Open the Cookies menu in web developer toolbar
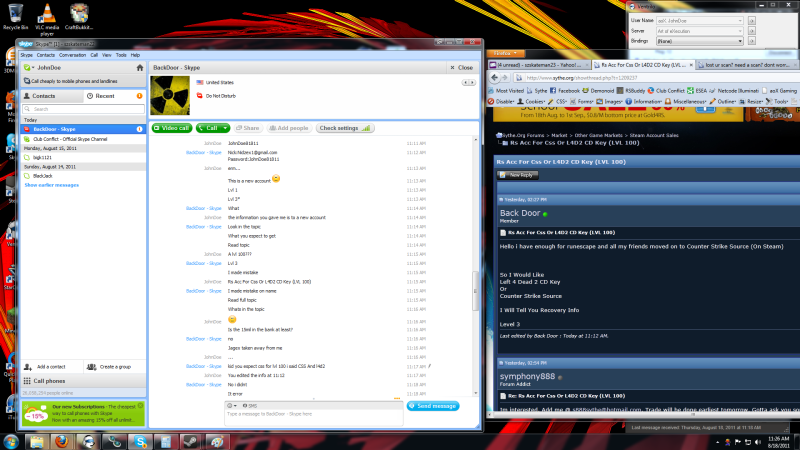Image resolution: width=800 pixels, height=450 pixels. click(x=531, y=102)
